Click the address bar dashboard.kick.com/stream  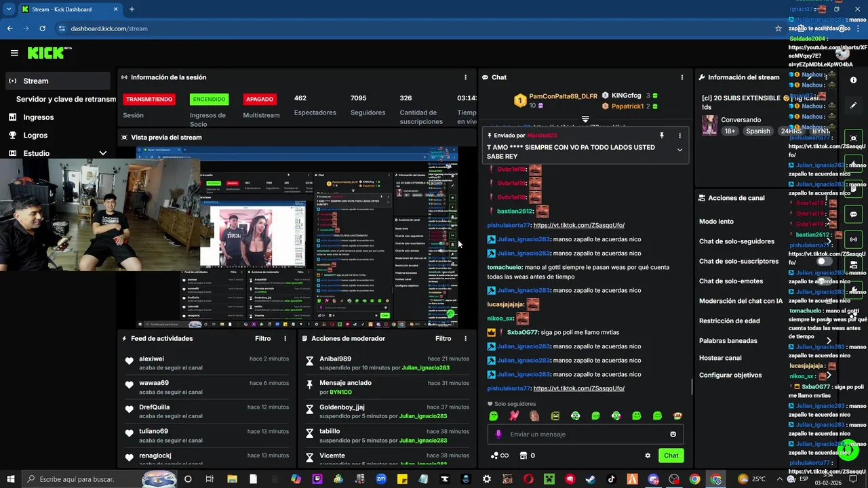[x=108, y=28]
